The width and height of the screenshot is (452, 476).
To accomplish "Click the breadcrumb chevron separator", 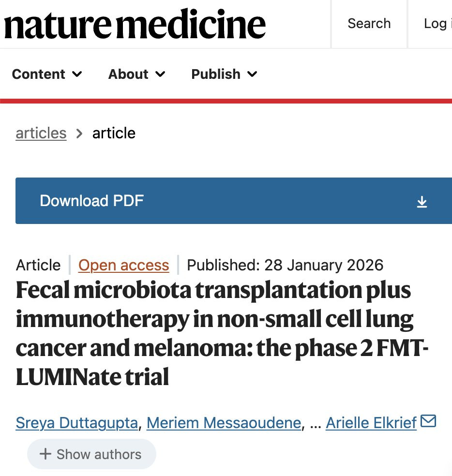I will [x=79, y=134].
